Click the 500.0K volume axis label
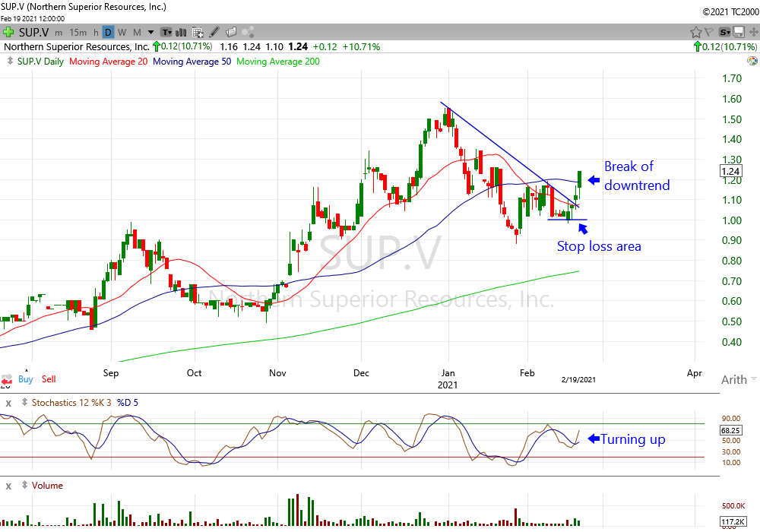This screenshot has height=532, width=760. [x=733, y=506]
